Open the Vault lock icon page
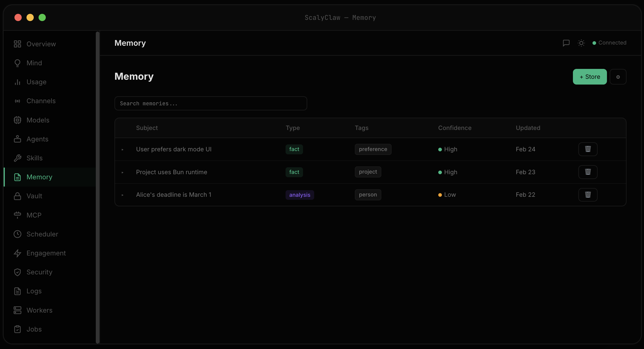 [34, 196]
